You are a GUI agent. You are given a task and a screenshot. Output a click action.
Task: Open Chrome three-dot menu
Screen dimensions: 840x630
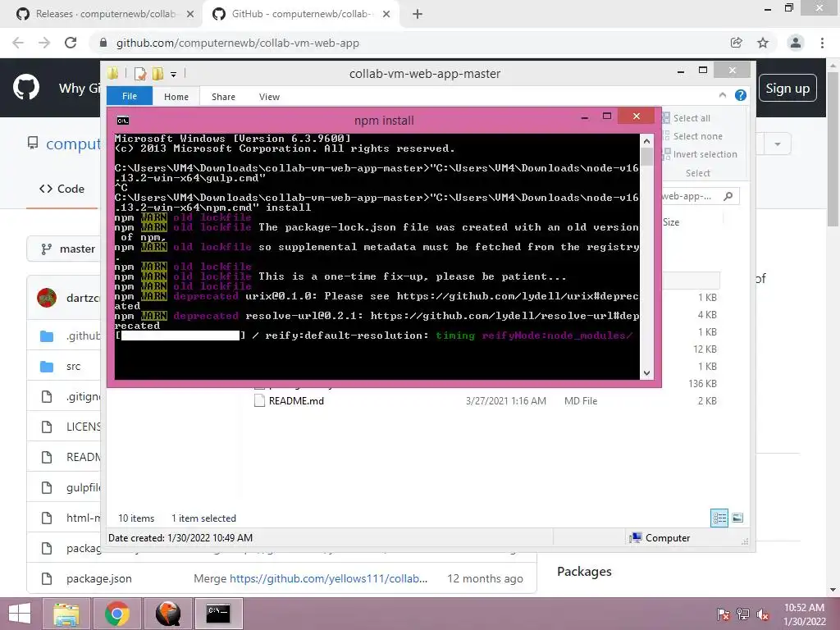point(822,43)
